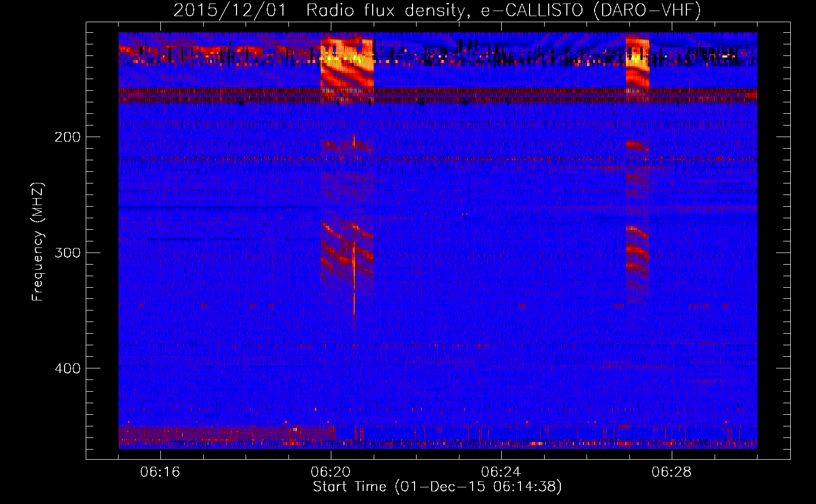Viewport: 816px width, 504px height.
Task: Select the 300 frequency tick label
Action: (x=68, y=253)
